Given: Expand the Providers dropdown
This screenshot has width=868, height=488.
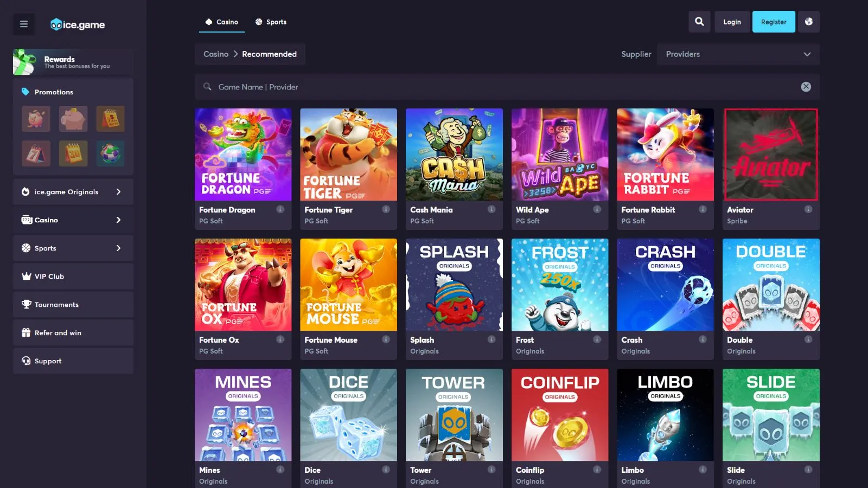Looking at the screenshot, I should pos(738,54).
